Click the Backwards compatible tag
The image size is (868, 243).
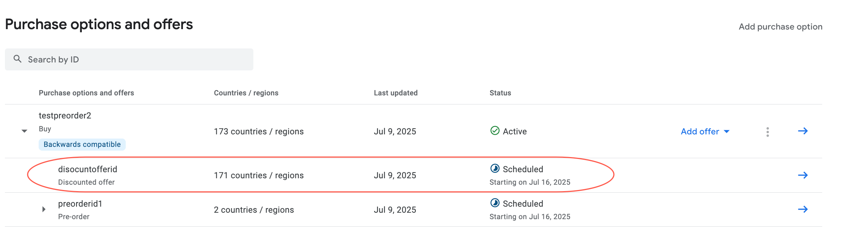pos(82,144)
